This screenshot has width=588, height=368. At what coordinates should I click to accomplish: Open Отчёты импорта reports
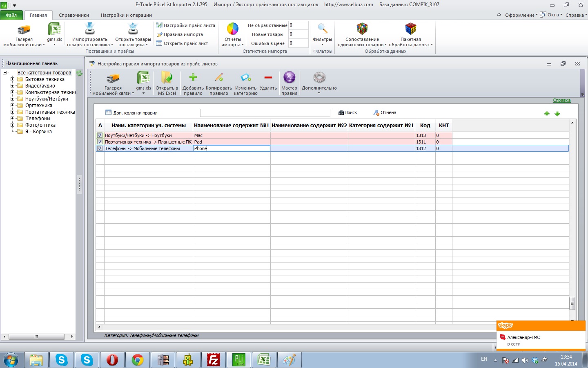click(x=233, y=34)
